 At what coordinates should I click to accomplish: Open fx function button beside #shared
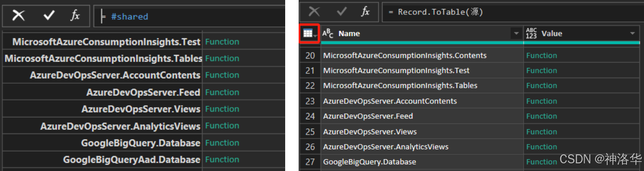[x=75, y=16]
